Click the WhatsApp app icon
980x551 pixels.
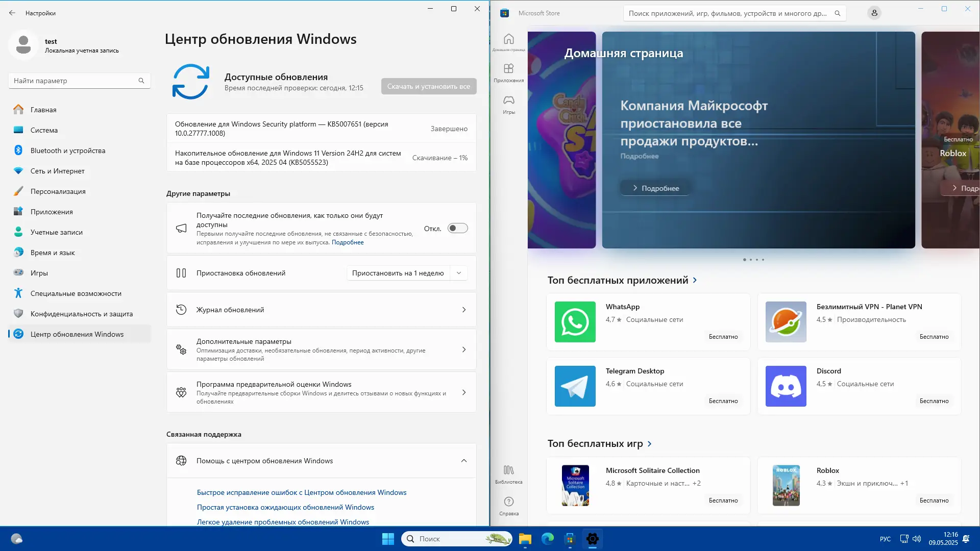point(575,322)
